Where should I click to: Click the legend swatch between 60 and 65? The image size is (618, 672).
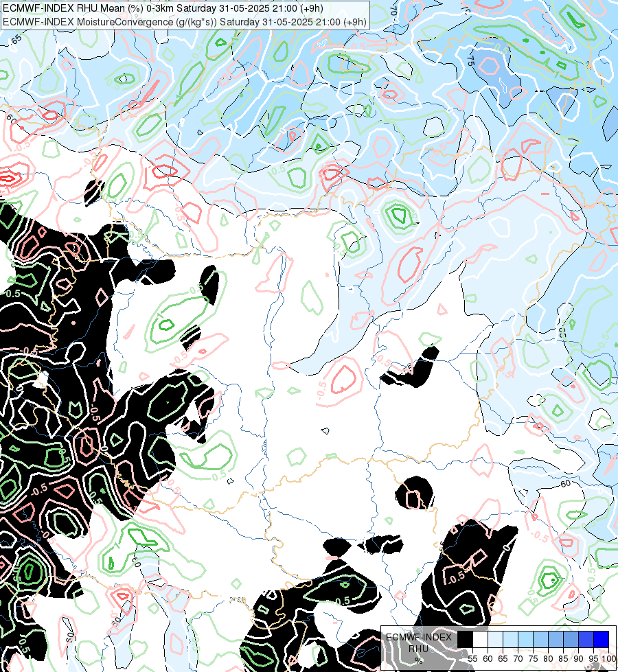(495, 639)
